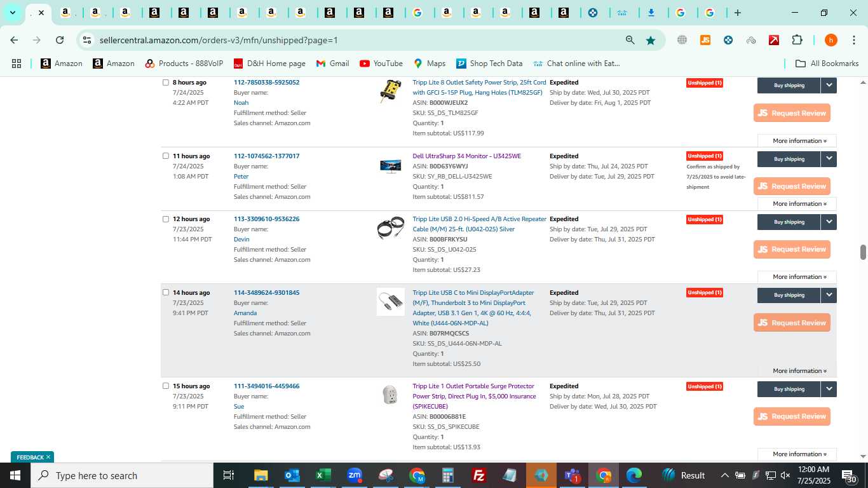Viewport: 868px width, 488px height.
Task: Open buyer name link Sue
Action: (x=239, y=407)
